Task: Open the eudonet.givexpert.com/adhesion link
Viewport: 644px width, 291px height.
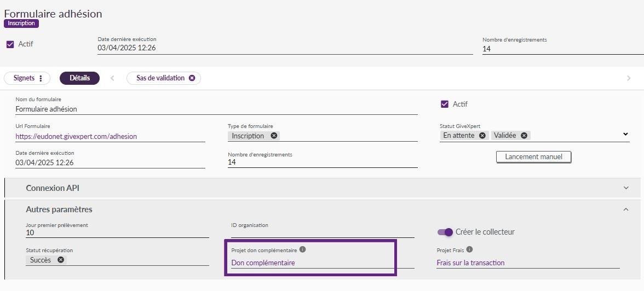Action: click(76, 136)
